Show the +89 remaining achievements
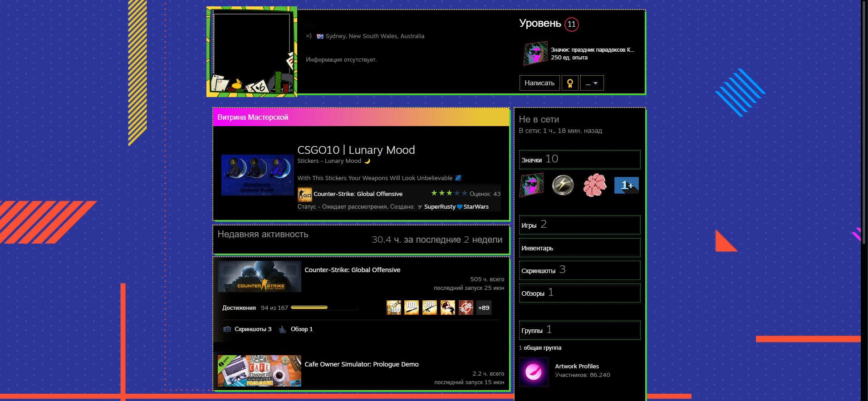 (x=484, y=308)
